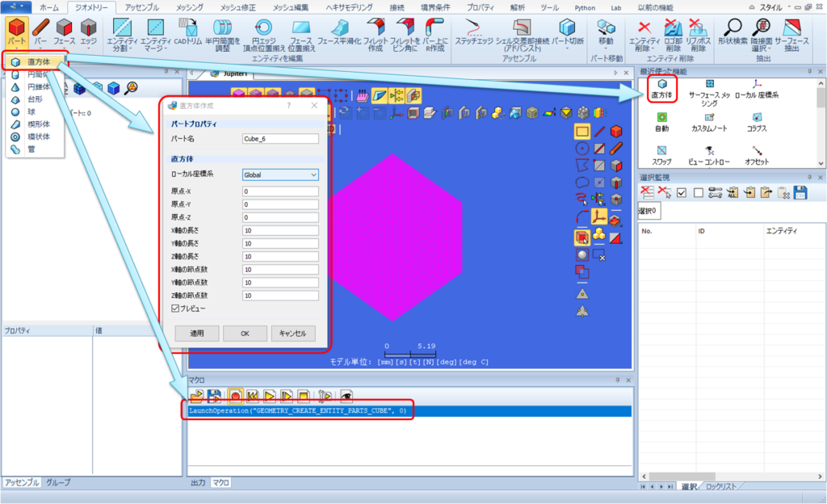Click the フェース平滑化 ribbon icon
This screenshot has width=827, height=504.
click(x=339, y=27)
